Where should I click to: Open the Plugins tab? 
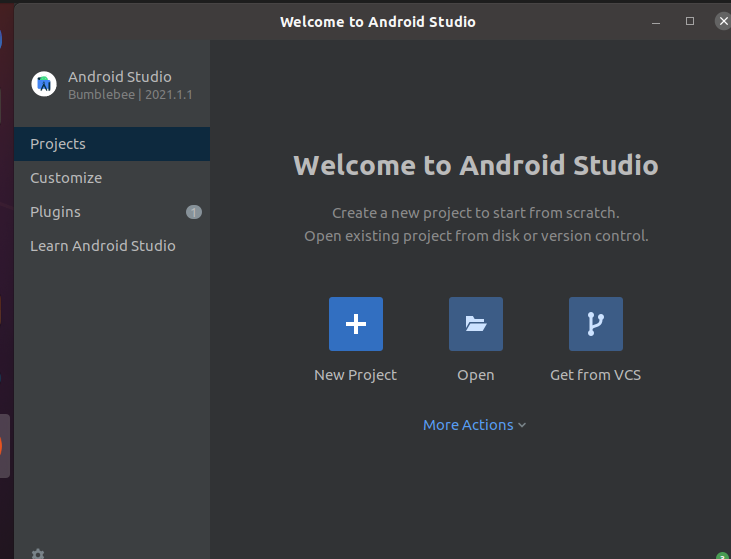coord(112,212)
